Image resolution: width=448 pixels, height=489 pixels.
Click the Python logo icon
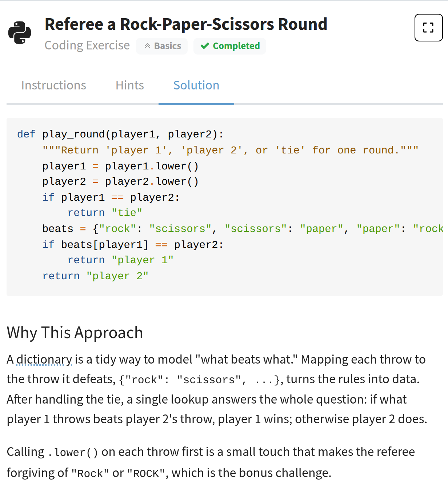click(20, 33)
